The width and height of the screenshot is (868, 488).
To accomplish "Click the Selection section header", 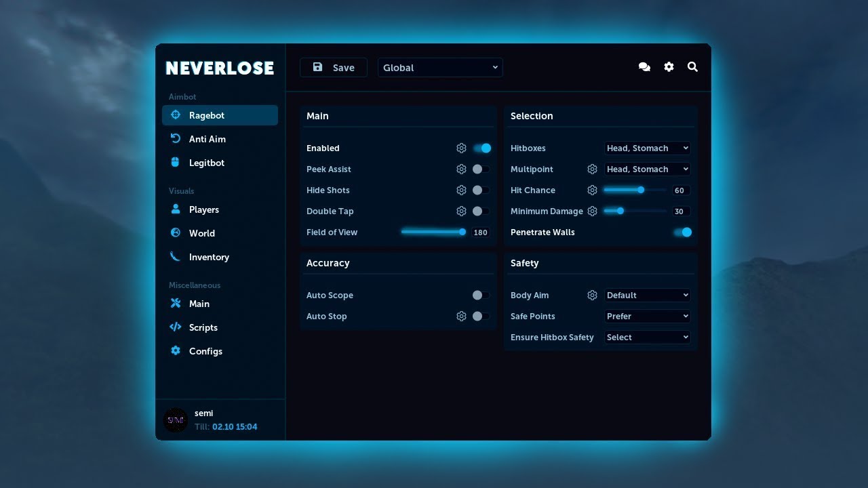I will tap(532, 116).
